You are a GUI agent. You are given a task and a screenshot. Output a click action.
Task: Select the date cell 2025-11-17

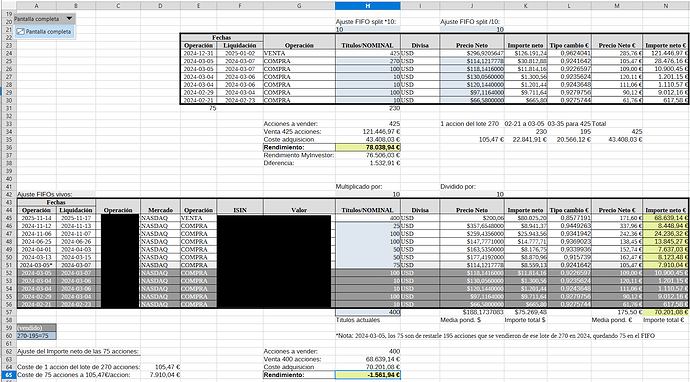[76, 218]
